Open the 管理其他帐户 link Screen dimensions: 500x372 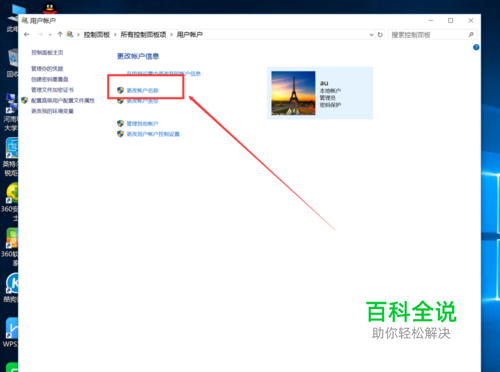point(142,124)
